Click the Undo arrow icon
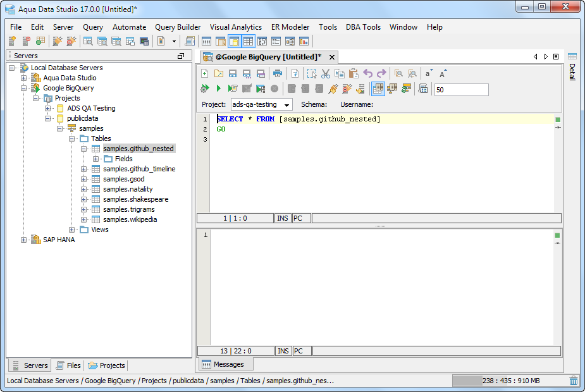Viewport: 585px width, 392px height. tap(367, 73)
